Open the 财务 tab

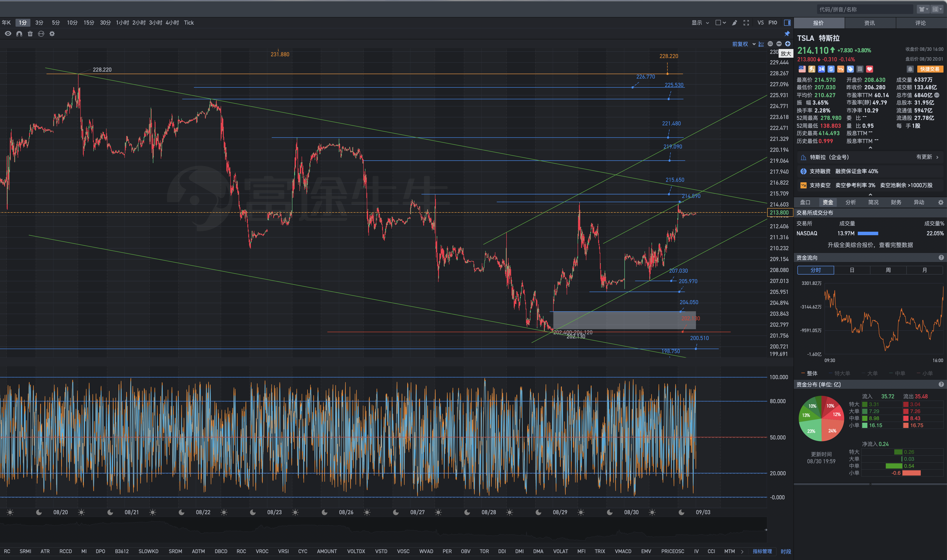tap(896, 203)
